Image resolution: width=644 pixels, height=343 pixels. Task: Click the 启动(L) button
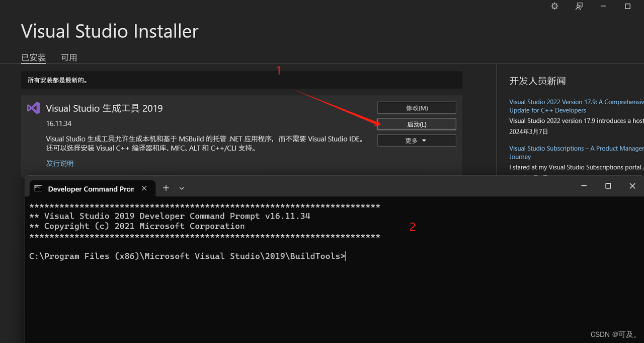417,124
